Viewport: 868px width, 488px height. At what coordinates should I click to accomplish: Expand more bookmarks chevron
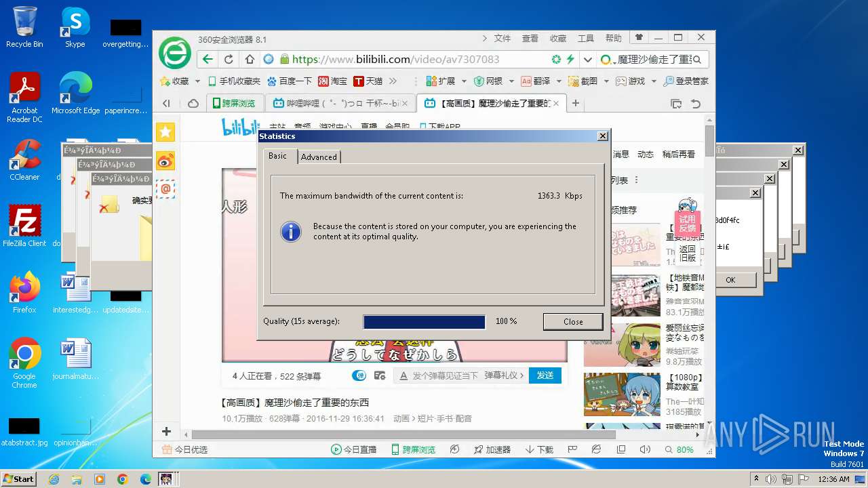[393, 81]
